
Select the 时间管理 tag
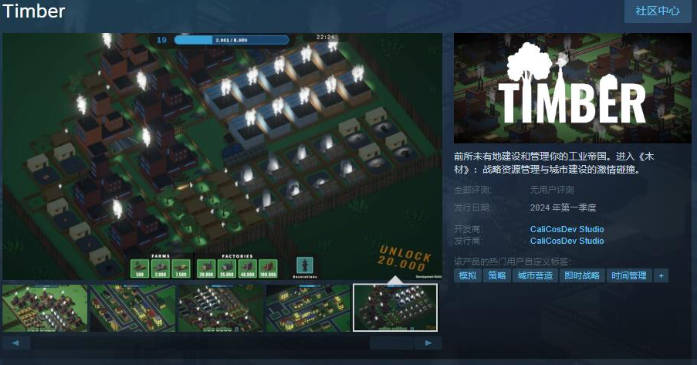pos(629,276)
